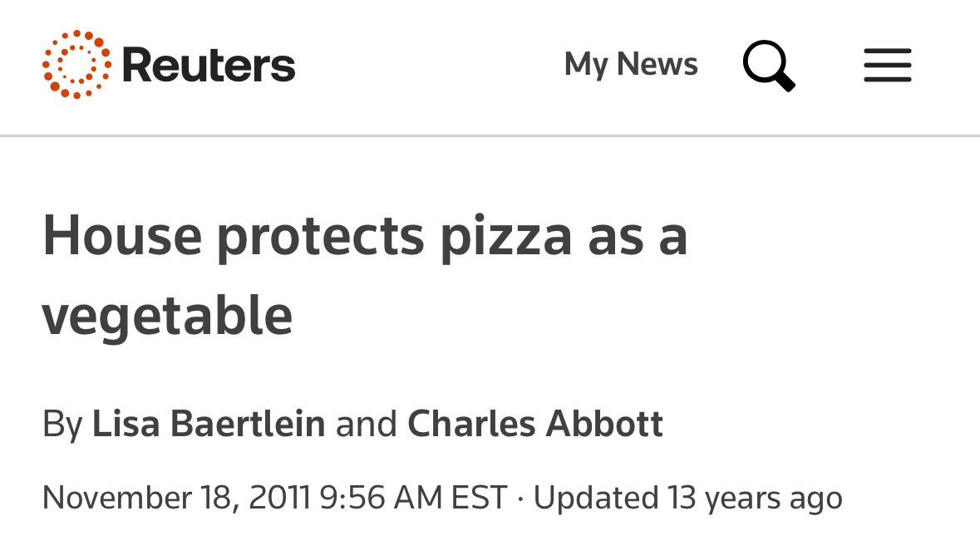This screenshot has height=560, width=980.
Task: Click the "Updated" word in the timestamp
Action: [x=595, y=498]
